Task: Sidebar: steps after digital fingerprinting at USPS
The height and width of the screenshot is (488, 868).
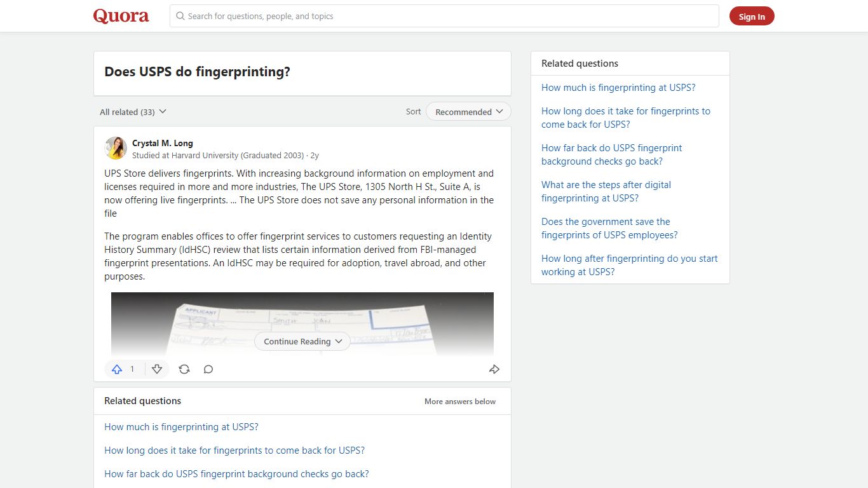Action: pyautogui.click(x=606, y=191)
